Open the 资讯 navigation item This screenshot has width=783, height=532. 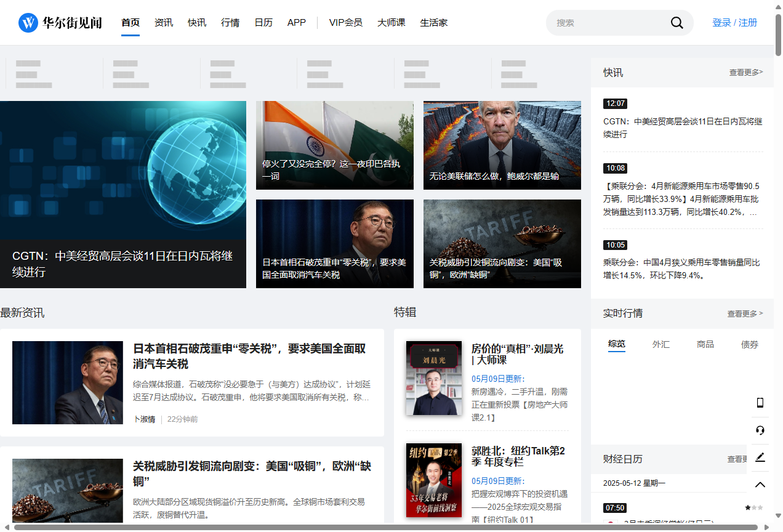[x=164, y=22]
